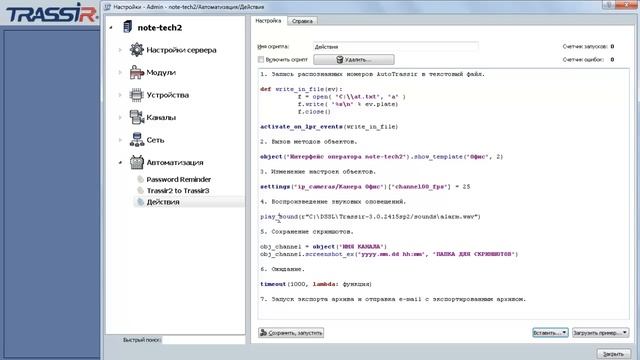Select Trassir2 to Trassir3 script

coord(178,191)
